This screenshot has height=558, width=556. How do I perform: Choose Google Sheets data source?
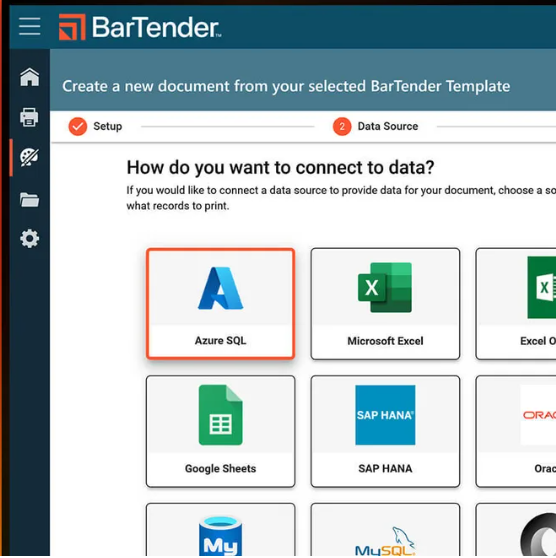(220, 431)
